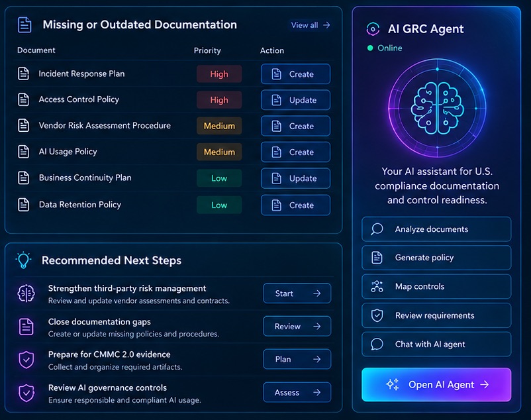This screenshot has width=531, height=420.
Task: Select Map controls in the agent panel
Action: tap(436, 287)
